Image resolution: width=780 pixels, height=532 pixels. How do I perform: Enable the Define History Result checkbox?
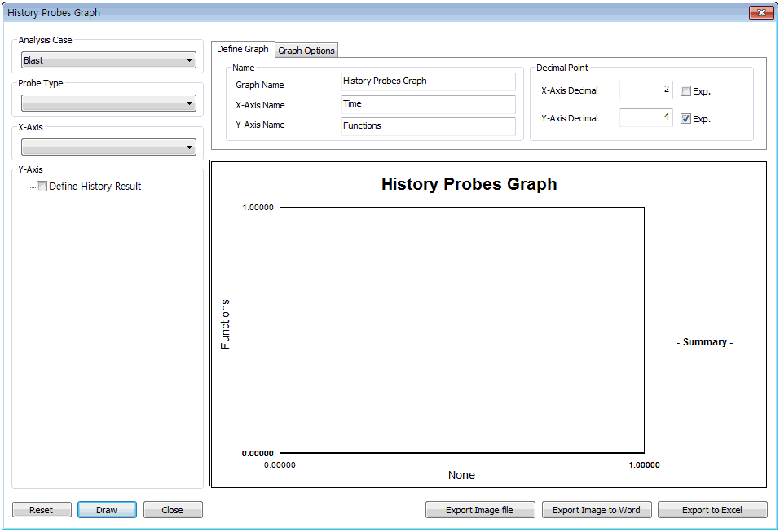[x=42, y=187]
